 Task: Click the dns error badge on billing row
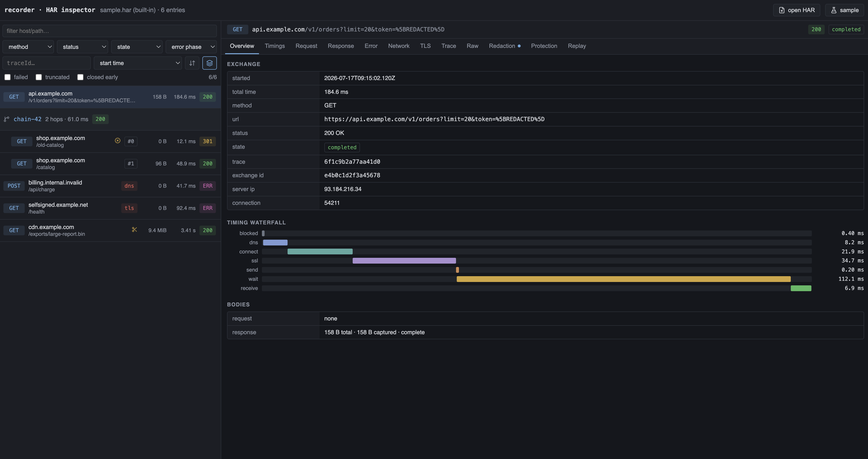pos(129,186)
